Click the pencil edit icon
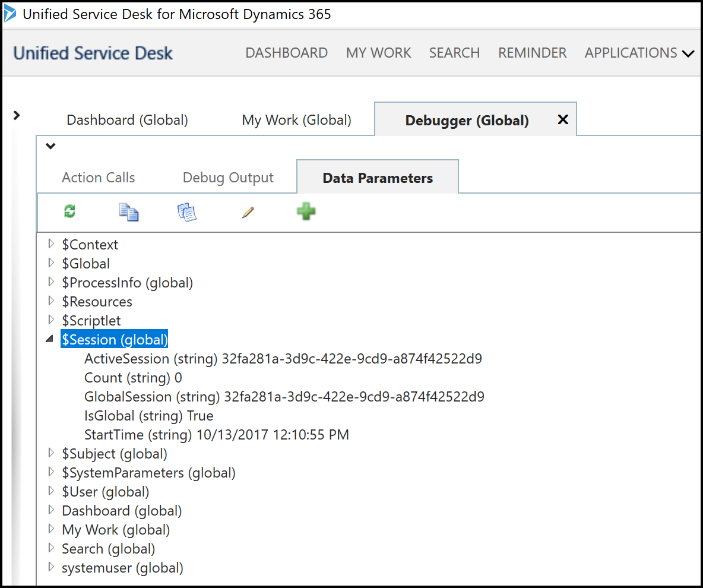The width and height of the screenshot is (703, 588). (248, 212)
